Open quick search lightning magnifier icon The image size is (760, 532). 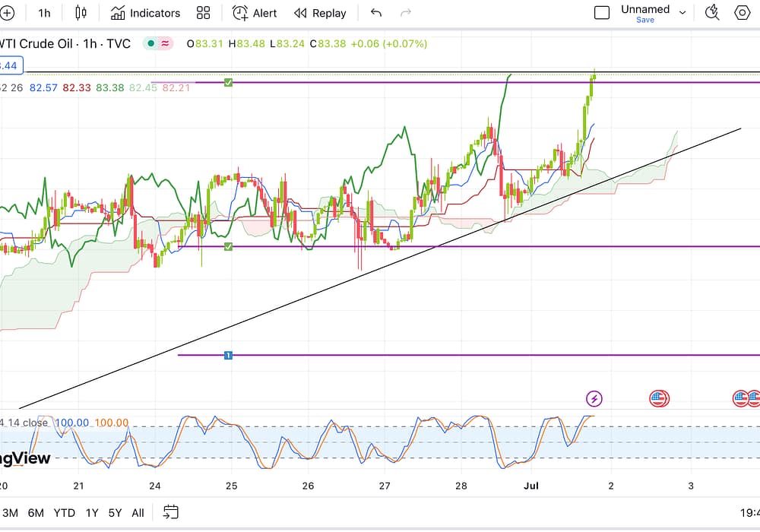(x=712, y=12)
